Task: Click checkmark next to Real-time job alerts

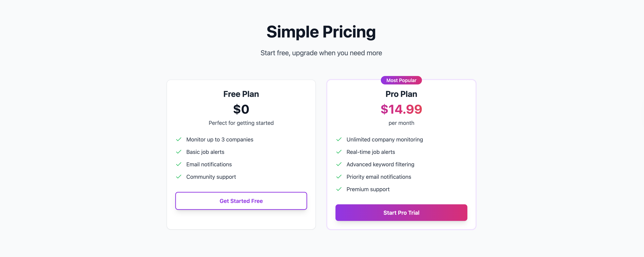Action: pyautogui.click(x=339, y=152)
